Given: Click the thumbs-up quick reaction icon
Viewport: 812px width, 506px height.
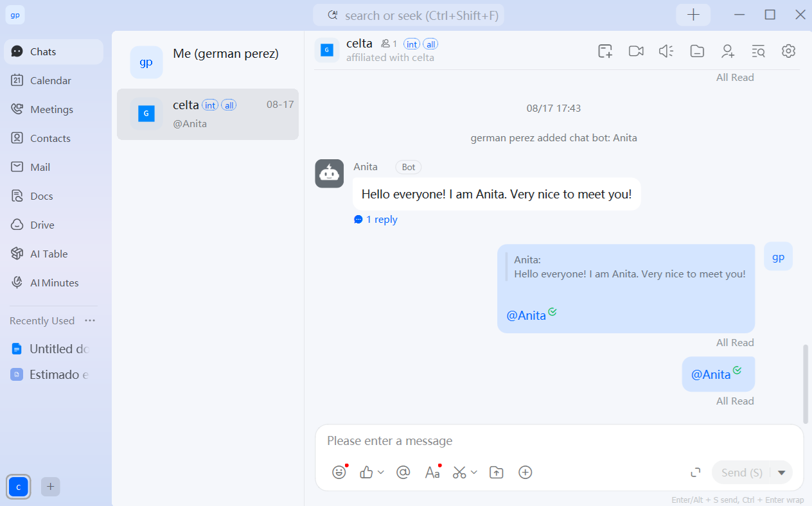Looking at the screenshot, I should 366,473.
